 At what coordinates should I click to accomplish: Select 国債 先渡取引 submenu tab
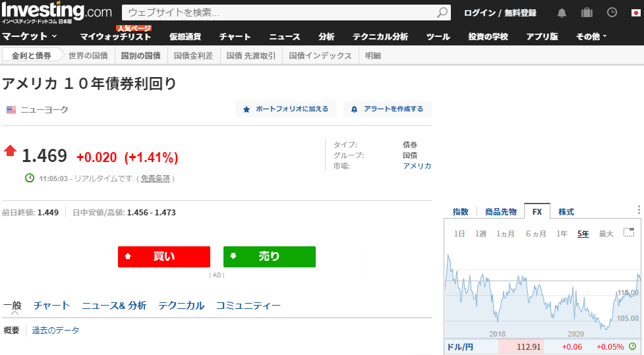coord(251,55)
